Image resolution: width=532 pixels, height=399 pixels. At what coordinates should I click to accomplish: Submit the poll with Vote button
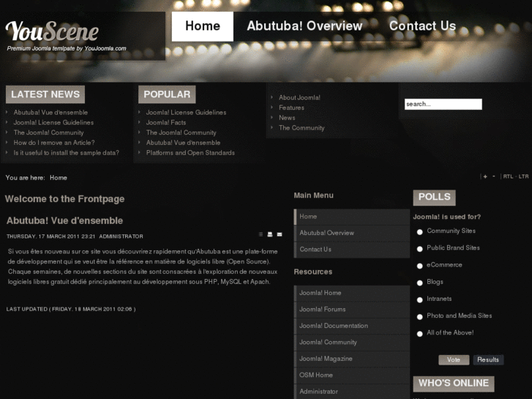click(x=454, y=360)
